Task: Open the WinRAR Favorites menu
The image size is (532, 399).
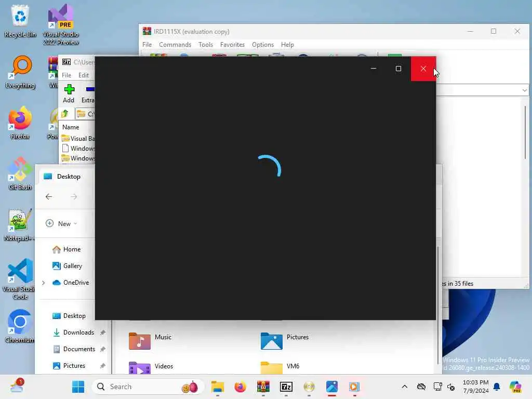Action: coord(232,45)
